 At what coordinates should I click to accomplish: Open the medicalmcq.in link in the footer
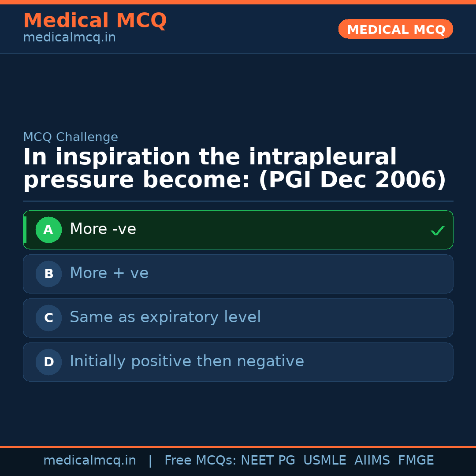[89, 461]
